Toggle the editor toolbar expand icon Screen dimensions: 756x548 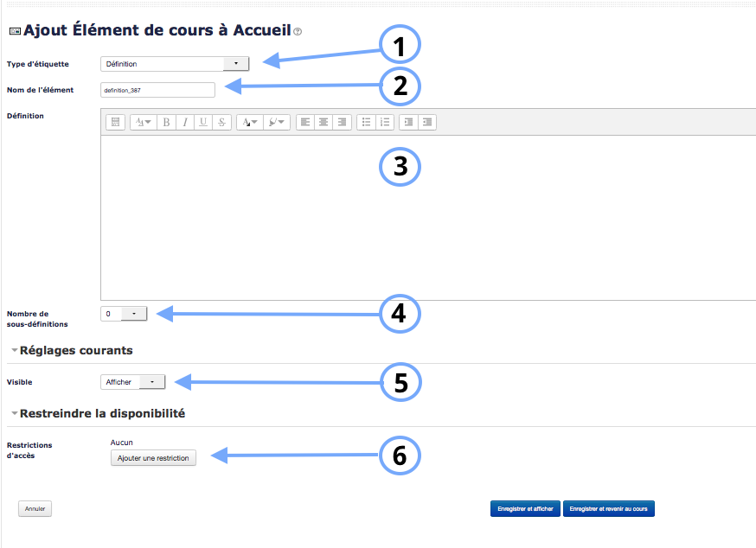(115, 123)
